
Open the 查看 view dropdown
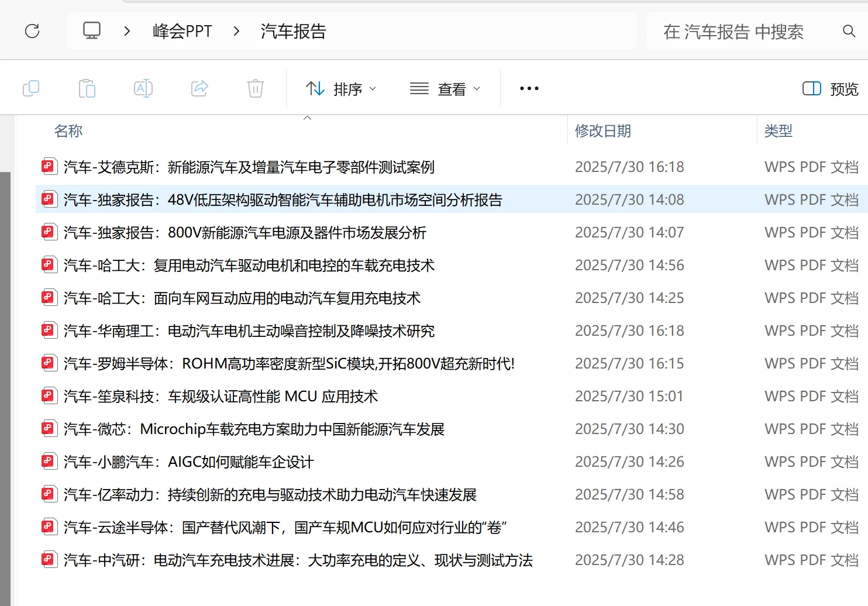445,89
